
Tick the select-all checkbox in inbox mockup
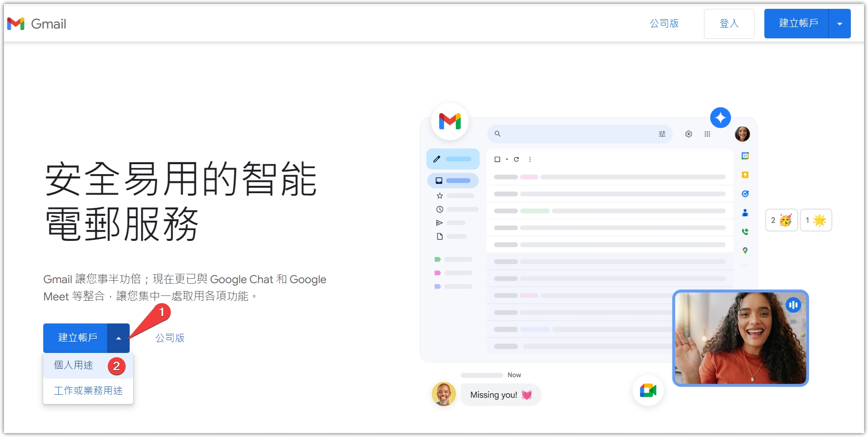click(x=497, y=159)
